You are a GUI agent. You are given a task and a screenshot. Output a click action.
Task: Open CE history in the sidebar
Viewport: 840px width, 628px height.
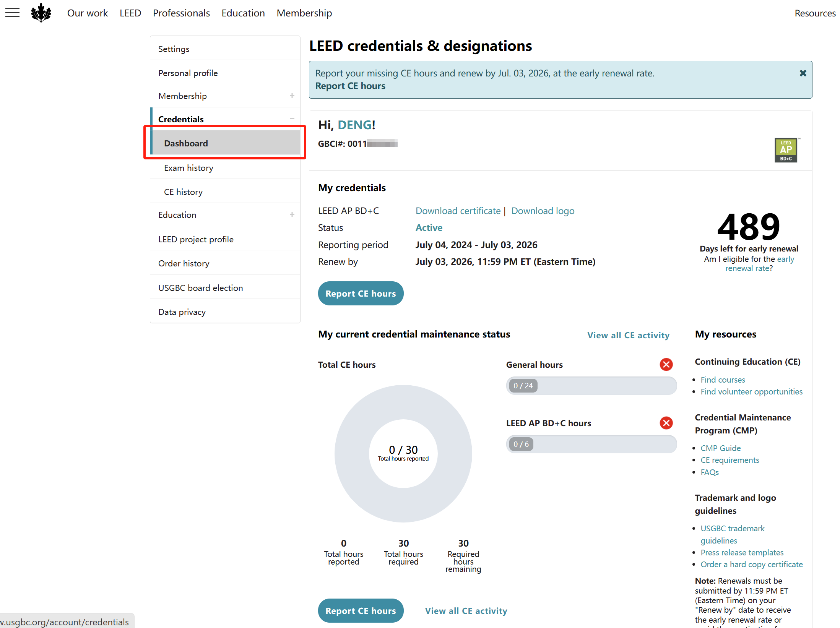point(225,192)
